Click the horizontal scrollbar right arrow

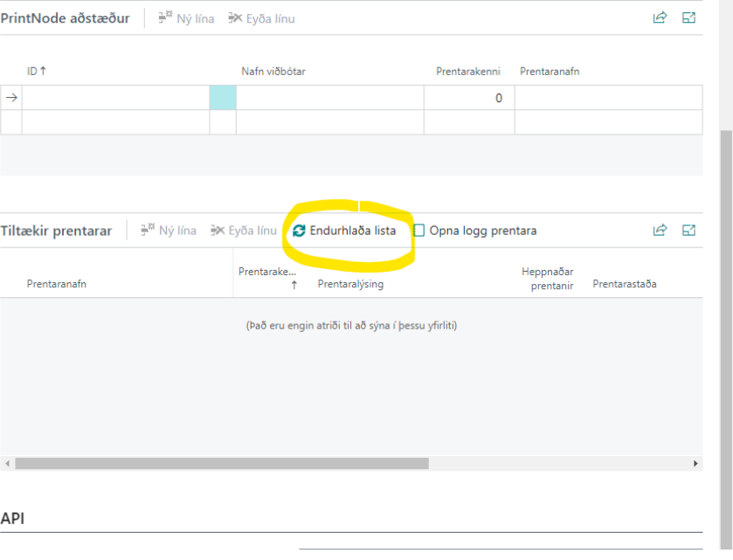tap(695, 464)
